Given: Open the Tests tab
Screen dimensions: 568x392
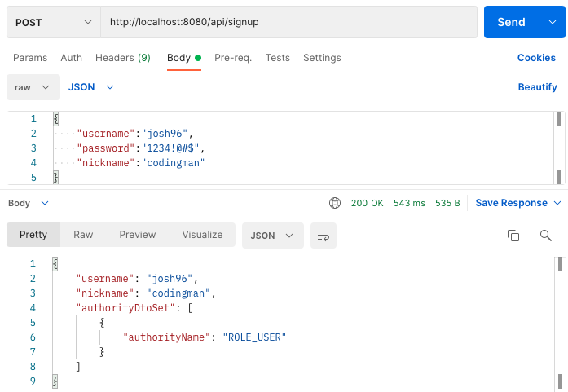Looking at the screenshot, I should 277,58.
